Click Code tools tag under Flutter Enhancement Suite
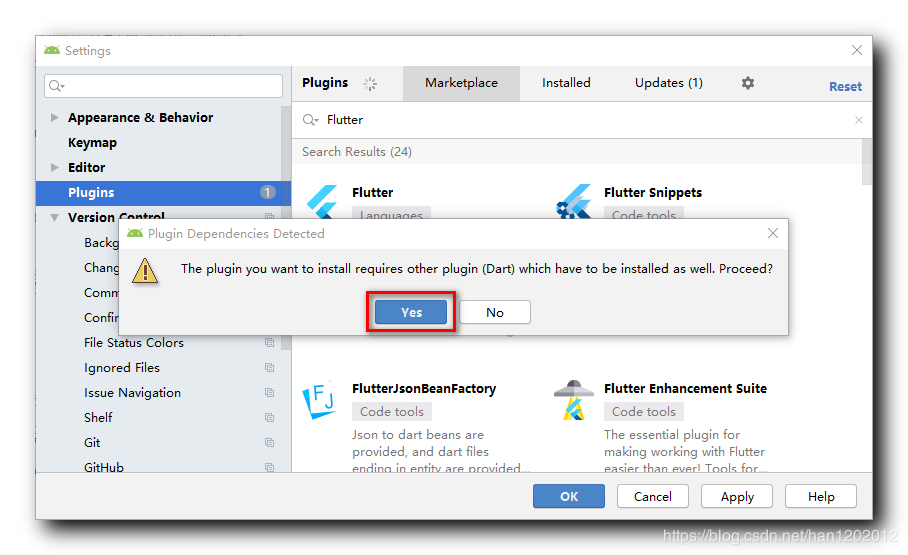 [x=644, y=411]
